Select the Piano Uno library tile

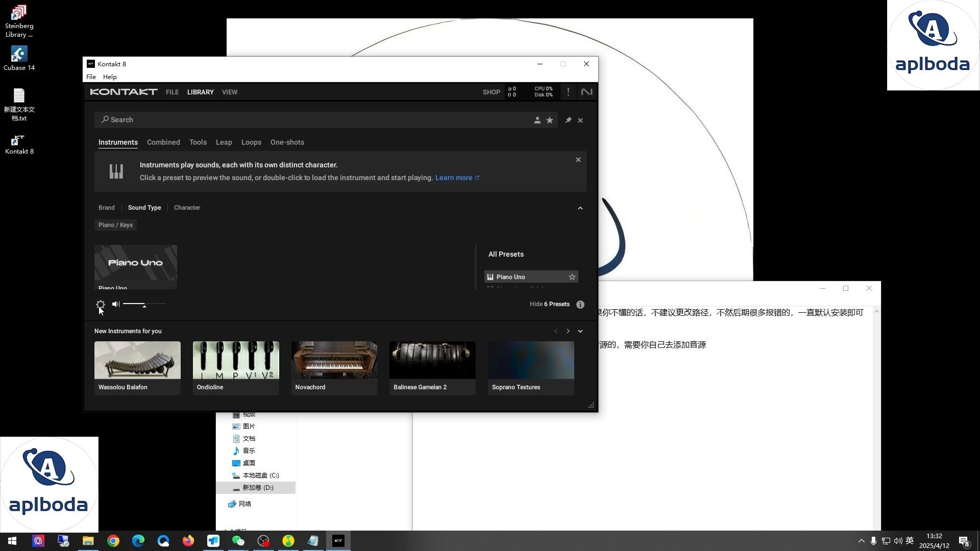[136, 267]
